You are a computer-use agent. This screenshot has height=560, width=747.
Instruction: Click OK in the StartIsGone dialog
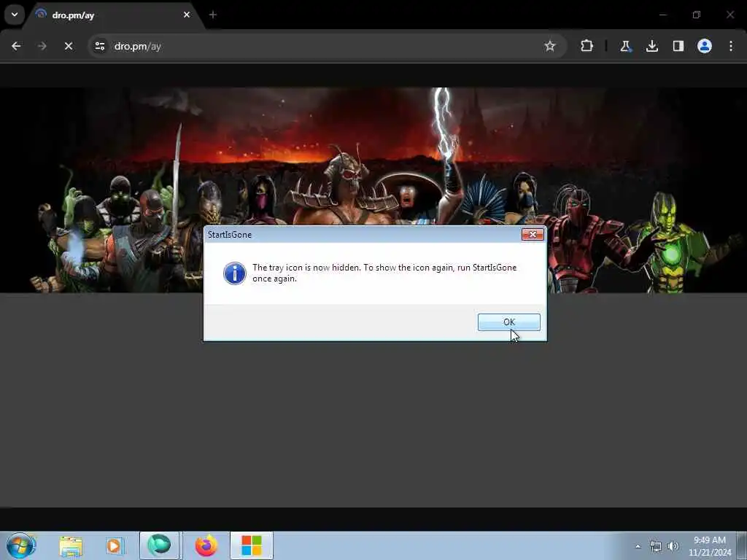(508, 322)
